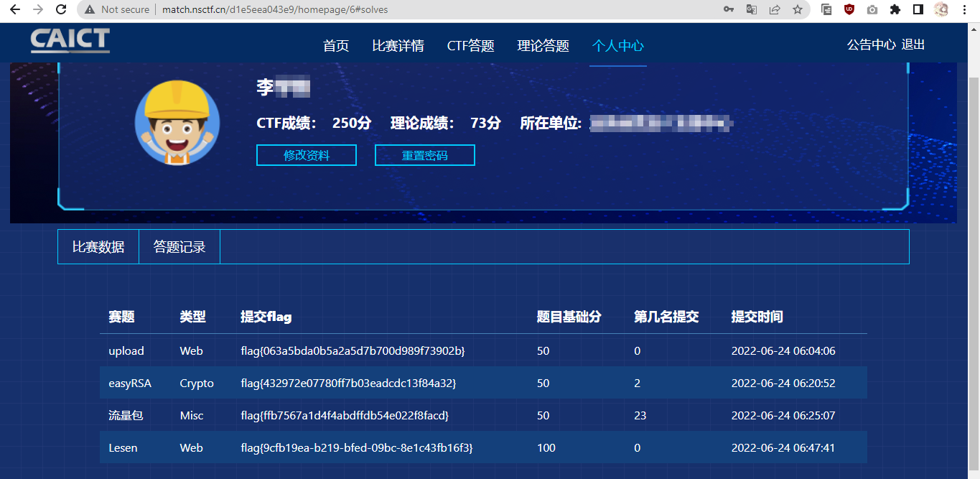
Task: Click the user avatar picture
Action: [177, 121]
